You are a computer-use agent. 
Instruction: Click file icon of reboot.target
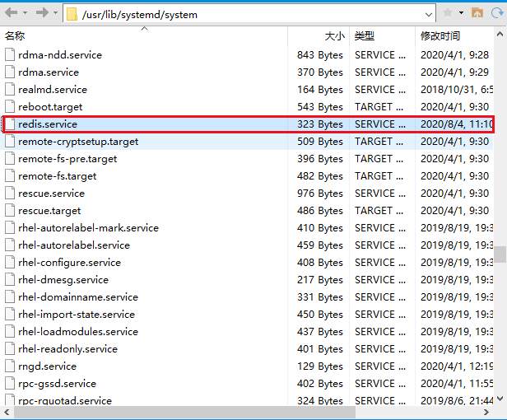pos(10,107)
